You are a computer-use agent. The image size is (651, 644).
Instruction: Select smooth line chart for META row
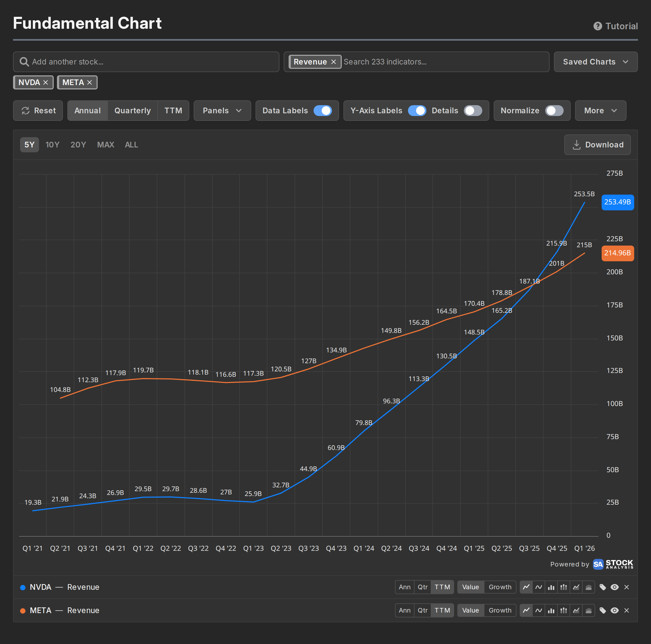(538, 610)
